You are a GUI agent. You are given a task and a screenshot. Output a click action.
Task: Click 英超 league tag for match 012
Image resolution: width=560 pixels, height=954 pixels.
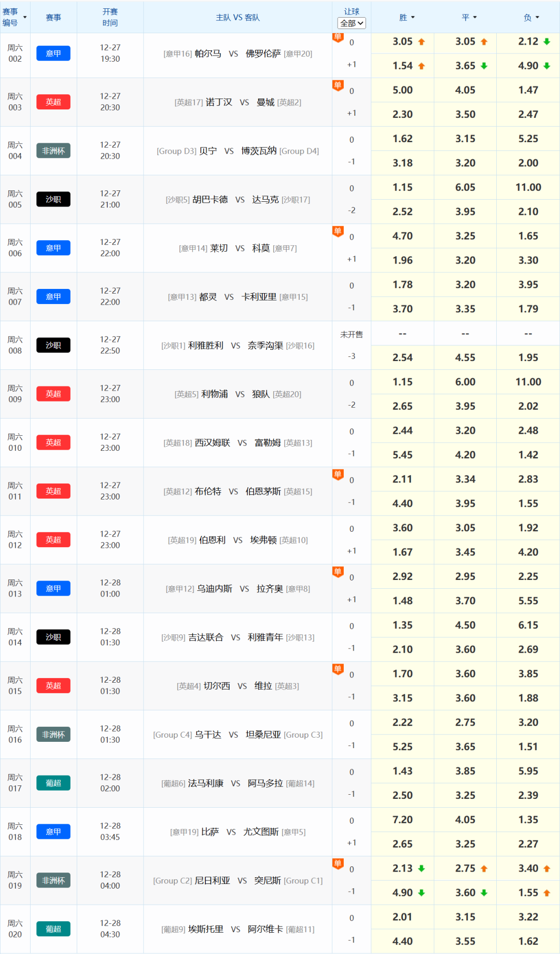pyautogui.click(x=53, y=540)
